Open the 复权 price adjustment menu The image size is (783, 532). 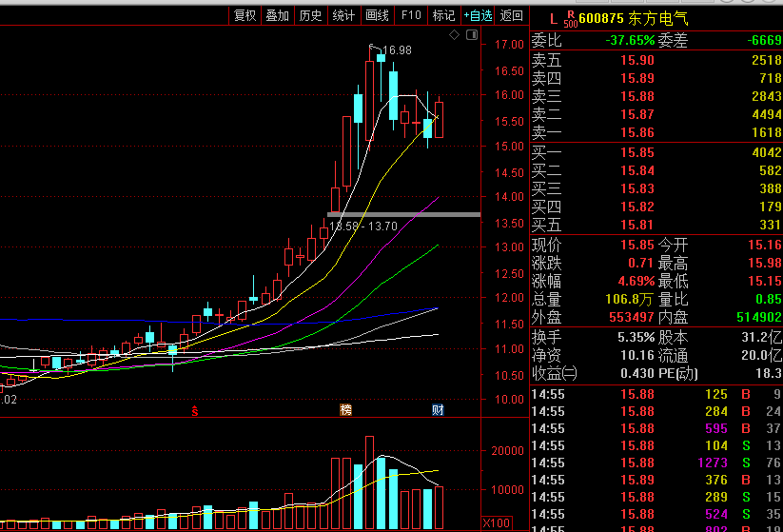(x=245, y=15)
